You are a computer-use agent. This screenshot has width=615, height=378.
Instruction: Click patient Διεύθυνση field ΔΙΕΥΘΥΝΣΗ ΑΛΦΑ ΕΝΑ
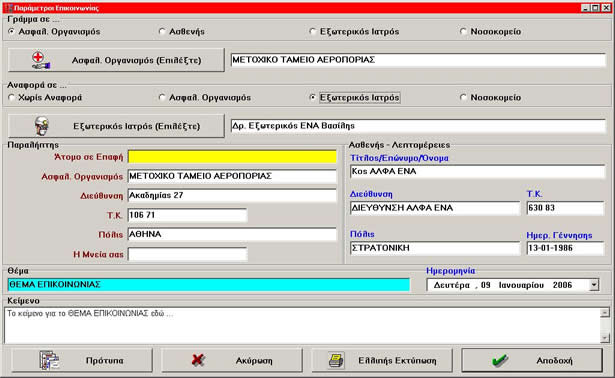(x=435, y=208)
